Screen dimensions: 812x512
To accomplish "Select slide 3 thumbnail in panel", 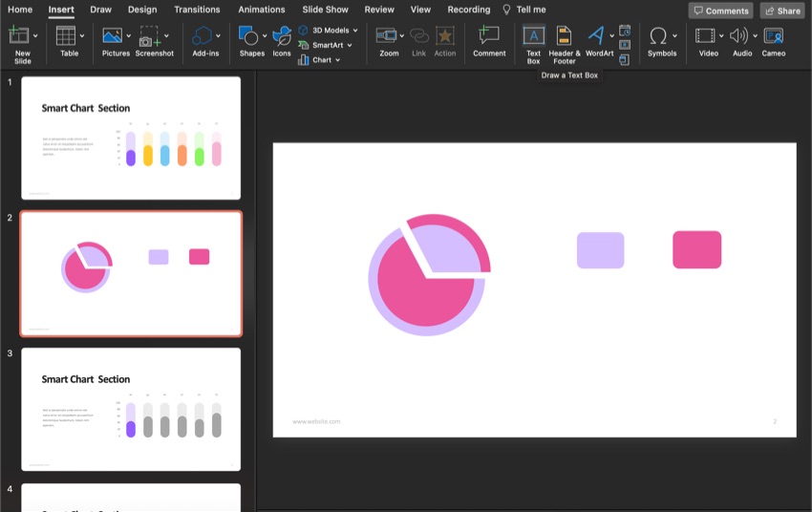I will 131,409.
